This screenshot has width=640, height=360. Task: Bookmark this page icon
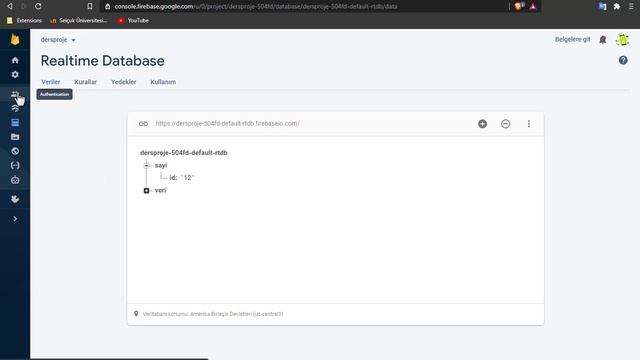90,6
